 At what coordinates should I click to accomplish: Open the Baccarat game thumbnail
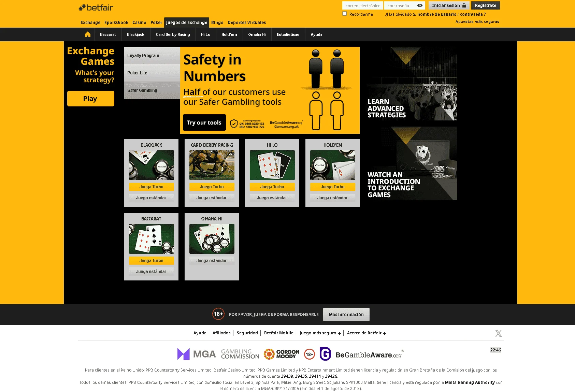pyautogui.click(x=152, y=239)
